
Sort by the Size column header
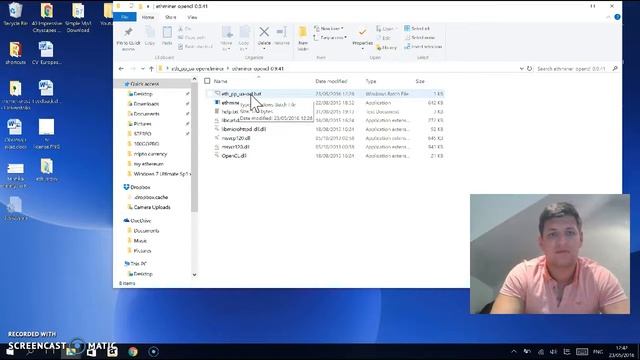[420, 81]
